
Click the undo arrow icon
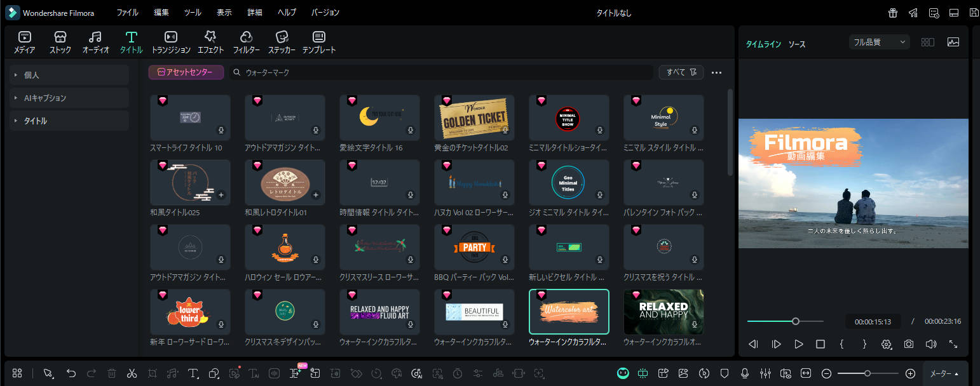71,373
